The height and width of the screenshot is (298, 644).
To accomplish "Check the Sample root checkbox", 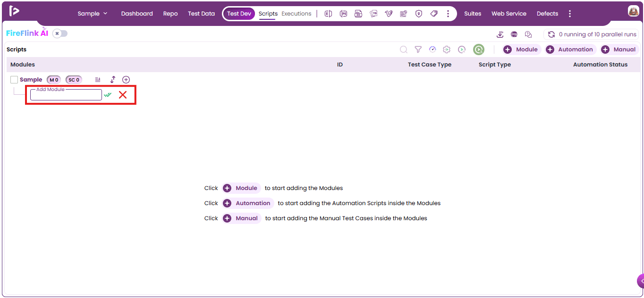I will click(x=14, y=80).
